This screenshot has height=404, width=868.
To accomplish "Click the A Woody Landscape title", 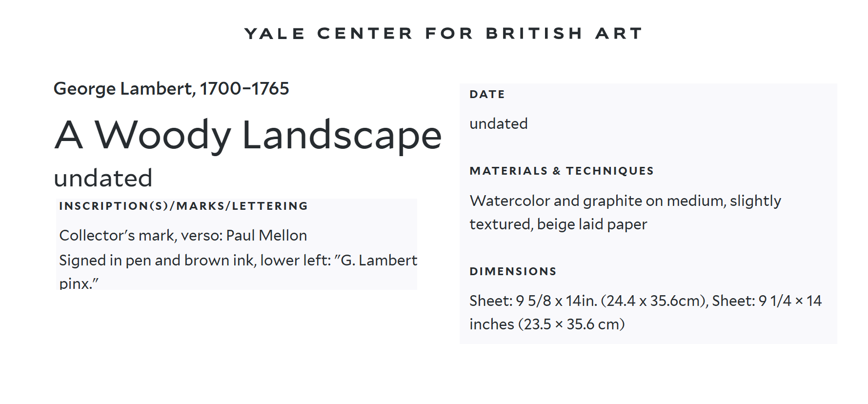I will [x=248, y=135].
